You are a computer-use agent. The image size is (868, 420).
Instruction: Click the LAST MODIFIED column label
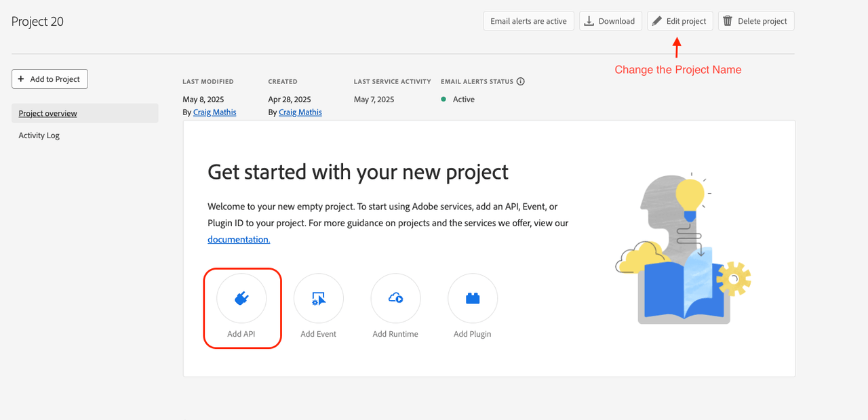208,81
